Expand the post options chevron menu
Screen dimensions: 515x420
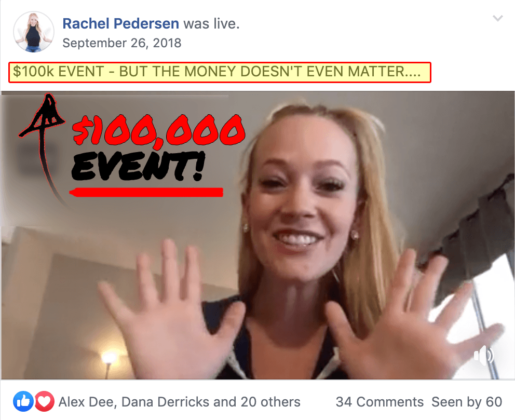pyautogui.click(x=498, y=18)
